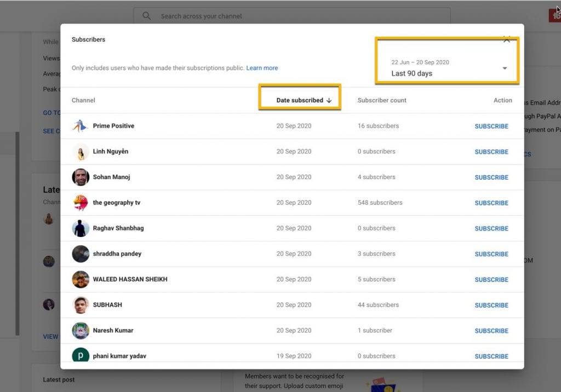This screenshot has width=561, height=392.
Task: Click Sohan Manoj's profile picture
Action: click(80, 177)
